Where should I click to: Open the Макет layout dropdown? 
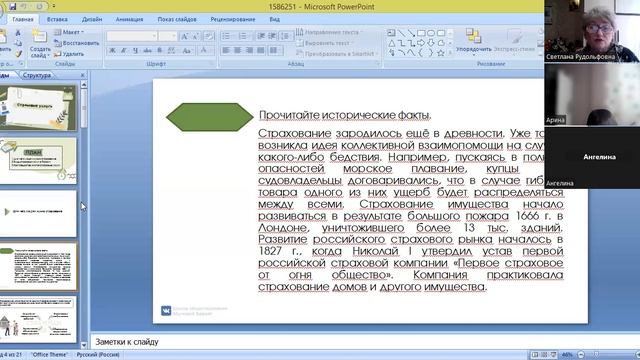pos(69,32)
